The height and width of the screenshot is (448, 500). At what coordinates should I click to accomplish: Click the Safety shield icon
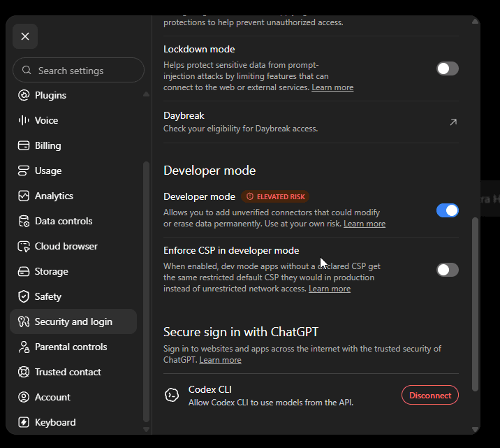pos(24,296)
